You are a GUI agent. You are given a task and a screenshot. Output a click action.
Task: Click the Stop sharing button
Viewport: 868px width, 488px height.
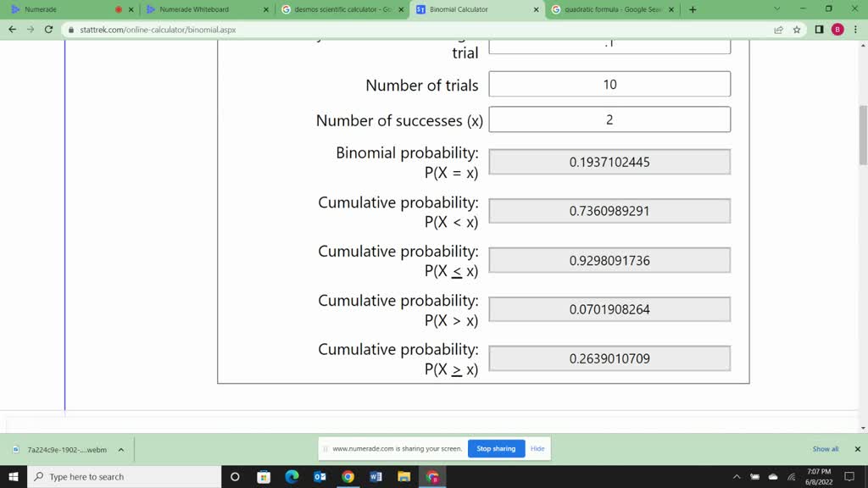pos(496,448)
